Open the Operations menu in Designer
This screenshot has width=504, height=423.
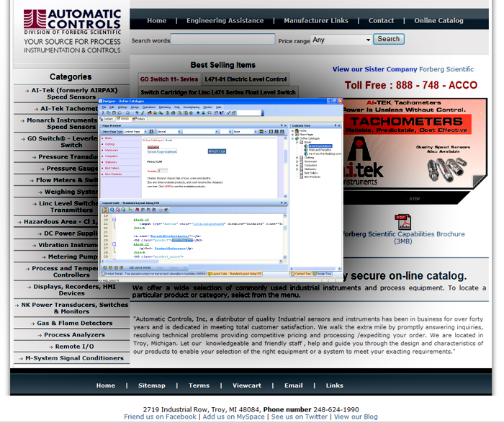(x=149, y=107)
